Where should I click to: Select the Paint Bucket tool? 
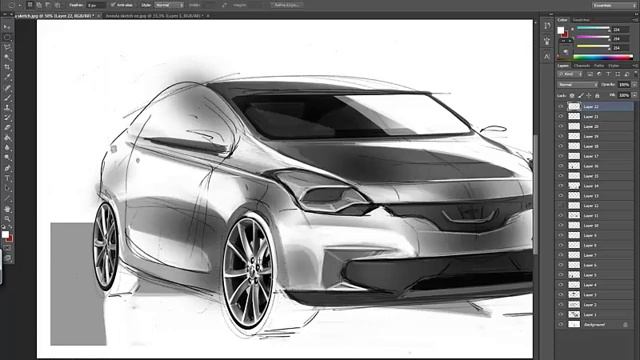pyautogui.click(x=7, y=138)
